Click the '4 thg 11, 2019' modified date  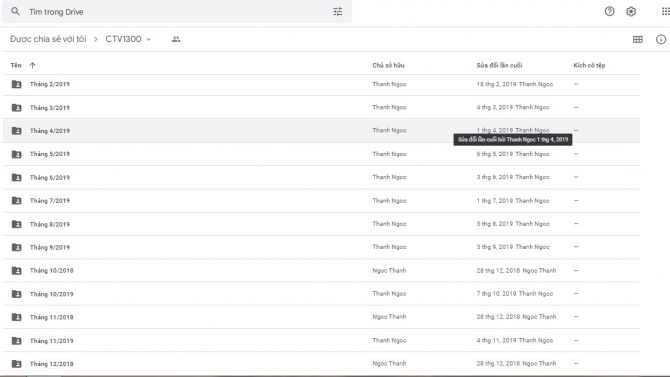pyautogui.click(x=496, y=340)
